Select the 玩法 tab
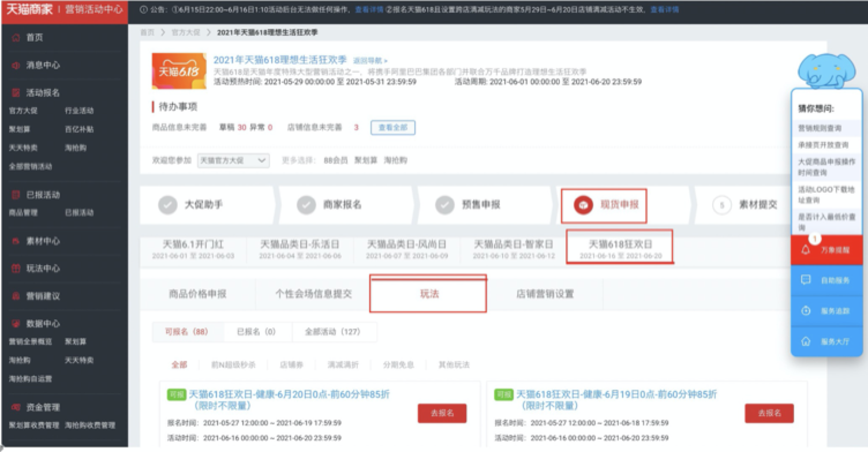This screenshot has width=868, height=452. pos(429,294)
